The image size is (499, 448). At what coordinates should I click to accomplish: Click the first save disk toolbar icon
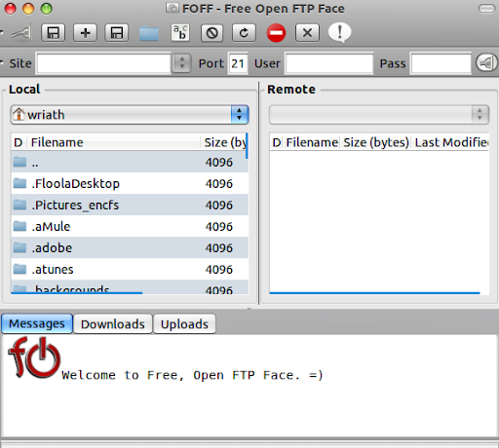coord(53,33)
